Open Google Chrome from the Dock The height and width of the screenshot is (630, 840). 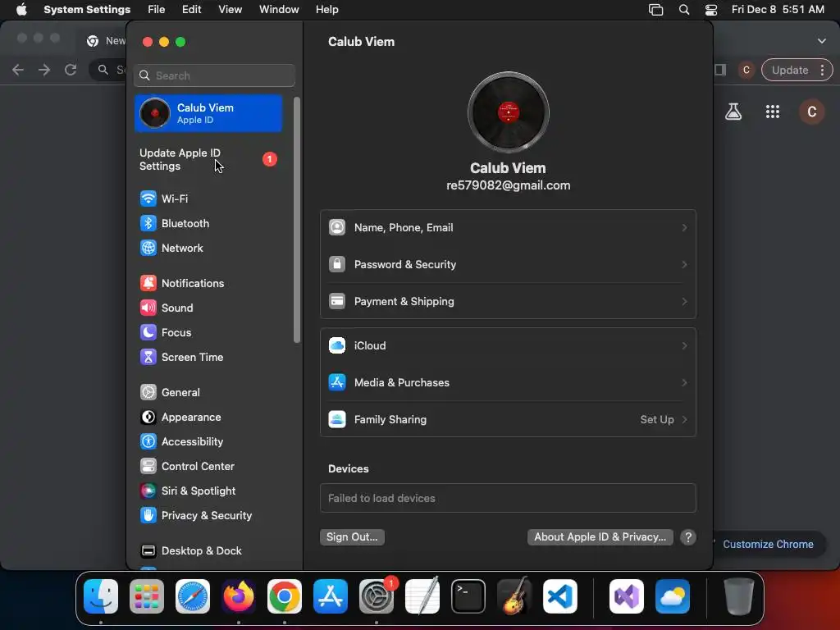click(x=285, y=596)
